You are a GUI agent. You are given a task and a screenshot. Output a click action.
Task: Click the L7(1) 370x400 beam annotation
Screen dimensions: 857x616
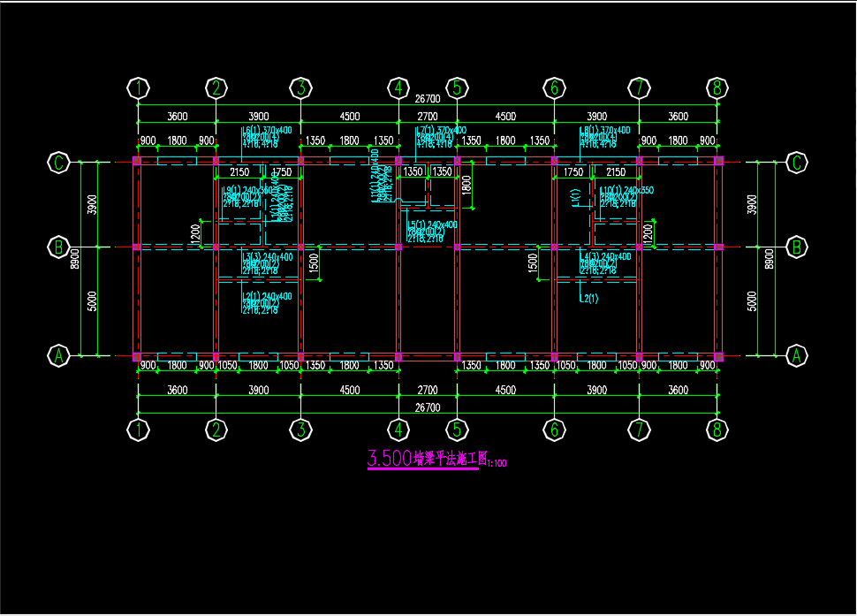441,130
